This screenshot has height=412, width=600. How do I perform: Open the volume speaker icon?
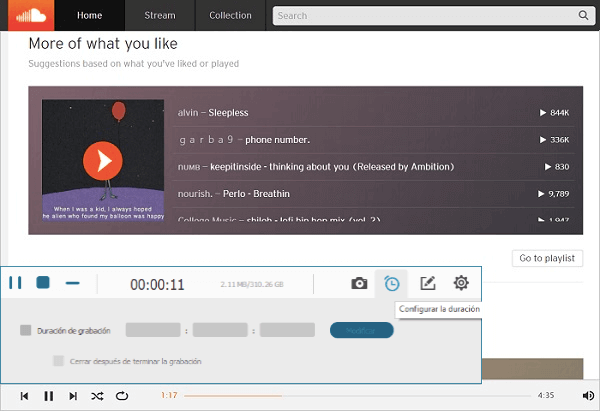[588, 396]
